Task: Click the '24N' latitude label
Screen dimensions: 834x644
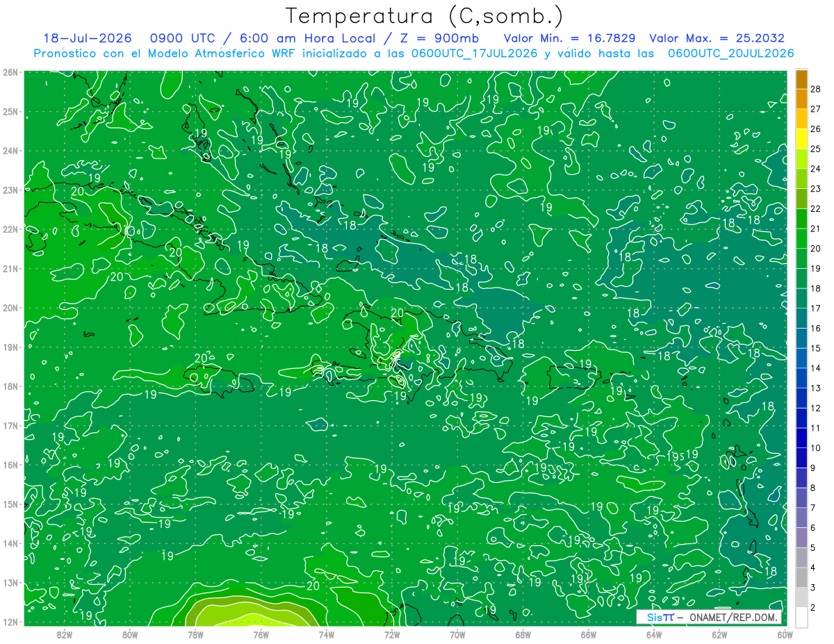Action: click(10, 151)
